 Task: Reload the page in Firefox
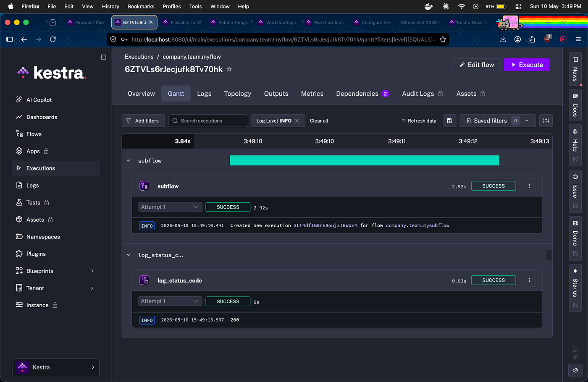(x=53, y=39)
